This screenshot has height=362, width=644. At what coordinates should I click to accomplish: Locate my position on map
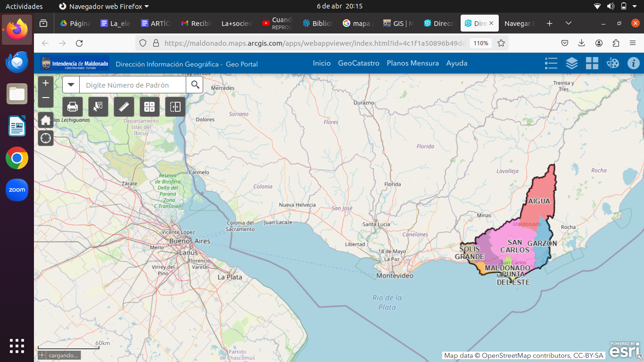pos(46,138)
